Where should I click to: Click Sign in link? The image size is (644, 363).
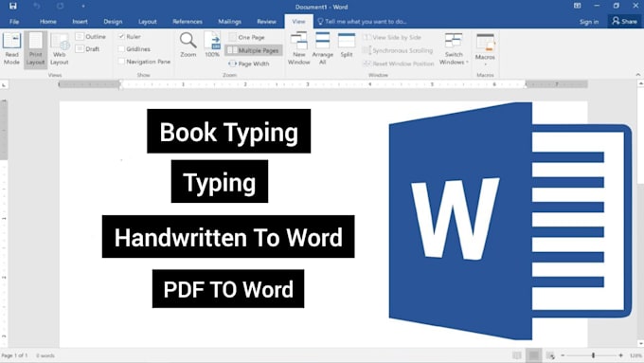tap(589, 22)
